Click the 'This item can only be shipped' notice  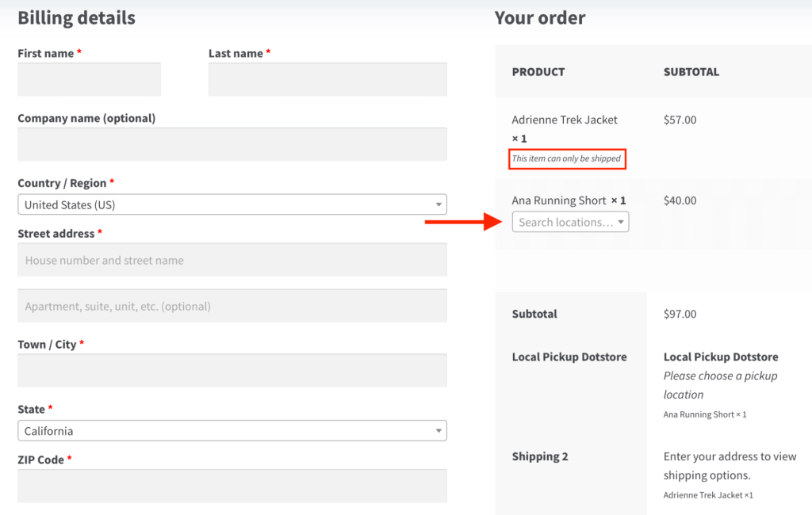tap(566, 158)
